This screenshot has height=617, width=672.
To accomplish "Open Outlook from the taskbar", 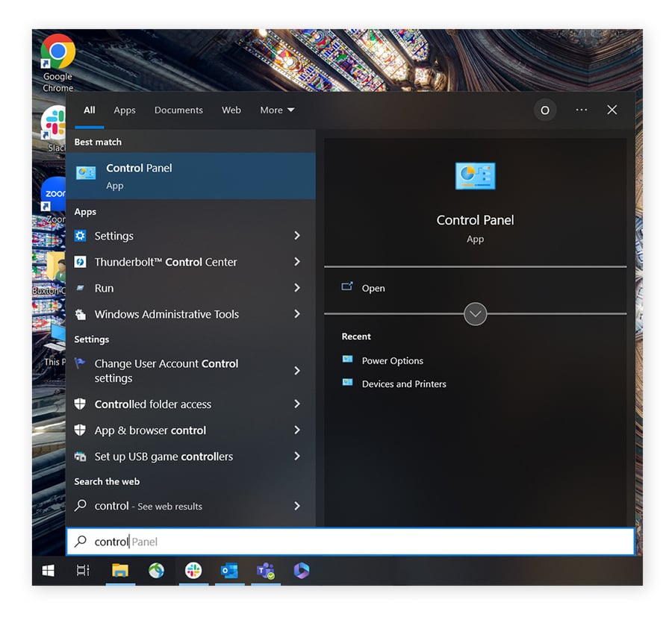I will click(229, 571).
